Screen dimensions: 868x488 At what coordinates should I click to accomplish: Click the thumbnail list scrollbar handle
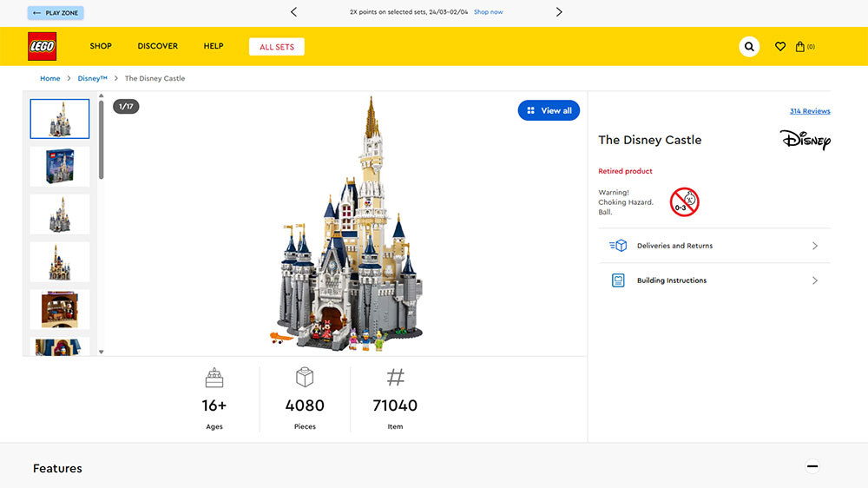101,140
